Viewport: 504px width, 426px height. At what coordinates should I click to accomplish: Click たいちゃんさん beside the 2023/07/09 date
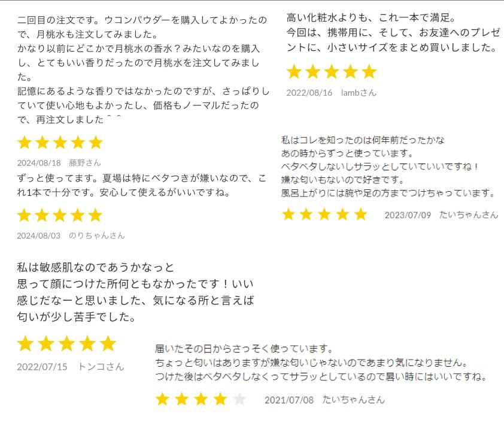point(469,214)
